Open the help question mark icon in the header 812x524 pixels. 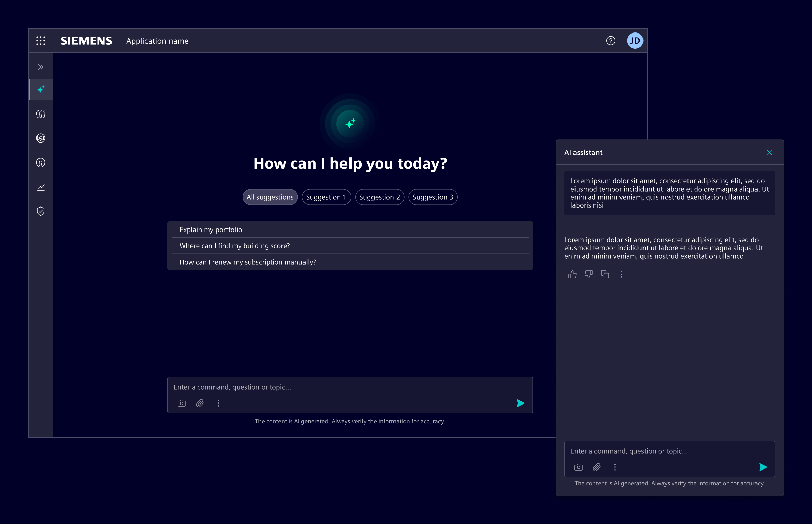tap(610, 41)
